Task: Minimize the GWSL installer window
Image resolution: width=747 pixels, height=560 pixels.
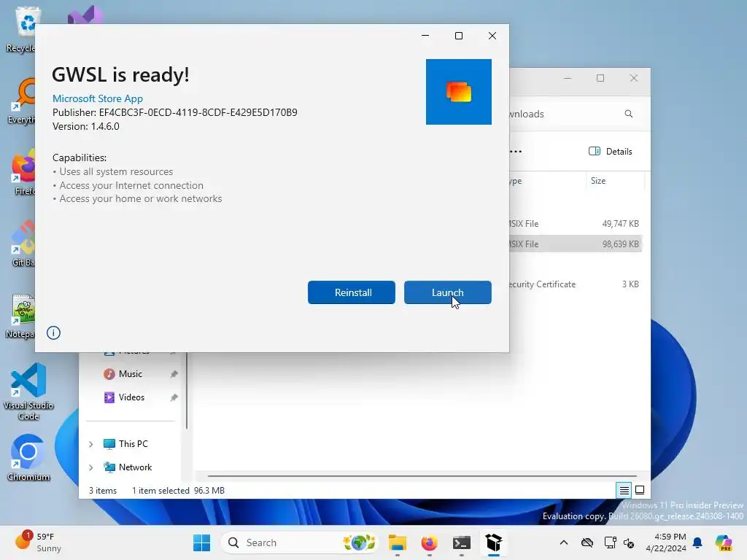Action: pyautogui.click(x=425, y=36)
